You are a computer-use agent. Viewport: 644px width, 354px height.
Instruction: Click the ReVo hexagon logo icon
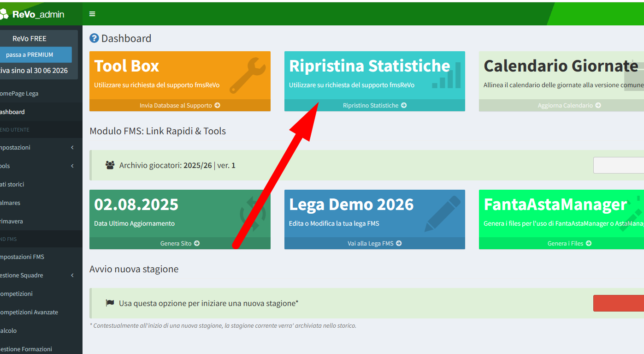4,14
